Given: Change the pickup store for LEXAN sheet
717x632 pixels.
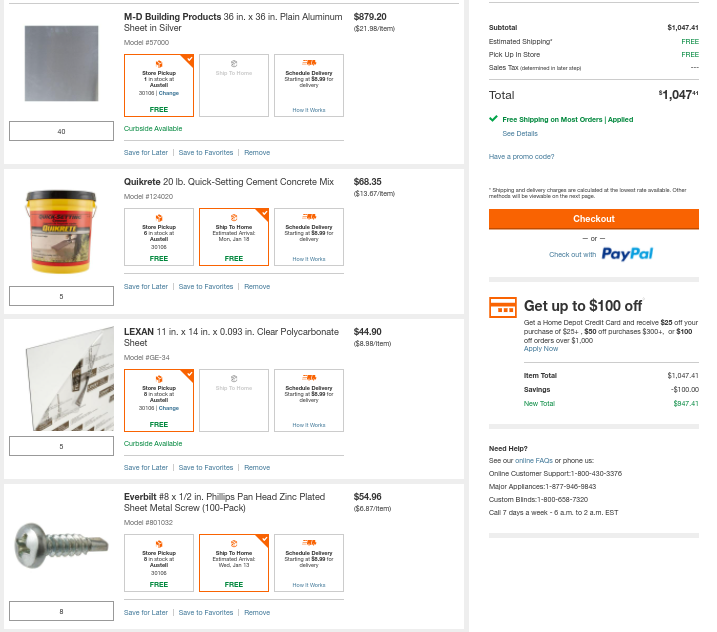Looking at the screenshot, I should click(169, 408).
